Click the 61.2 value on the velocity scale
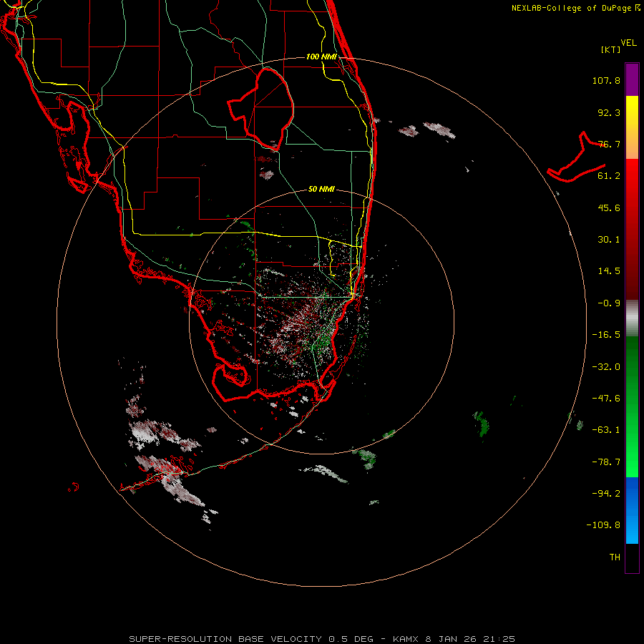 [x=609, y=176]
